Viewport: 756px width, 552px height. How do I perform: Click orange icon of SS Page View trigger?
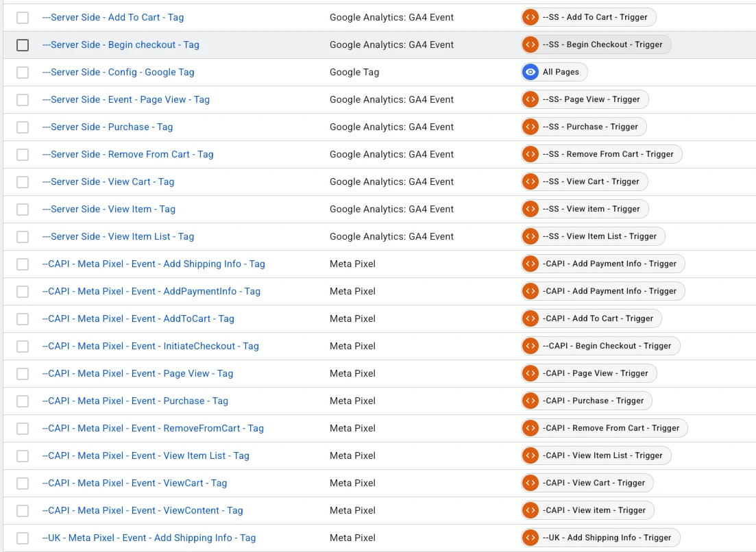[531, 100]
